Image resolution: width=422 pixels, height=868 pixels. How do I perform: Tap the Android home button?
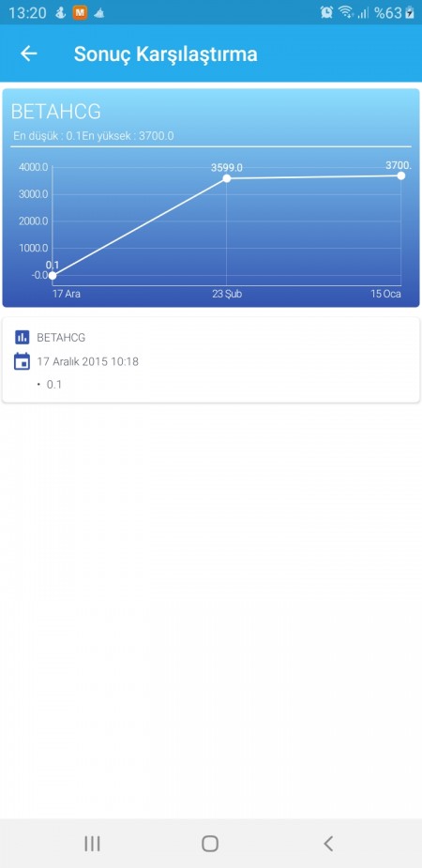[x=210, y=844]
